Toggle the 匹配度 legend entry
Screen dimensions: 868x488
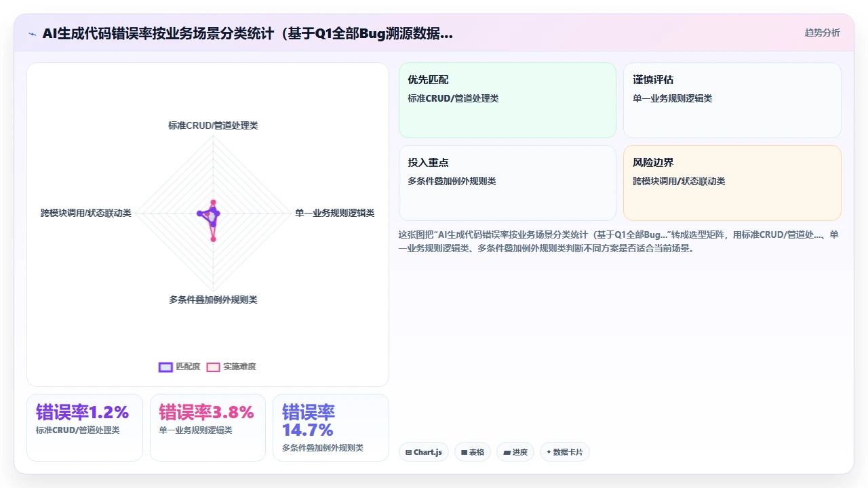click(x=179, y=367)
